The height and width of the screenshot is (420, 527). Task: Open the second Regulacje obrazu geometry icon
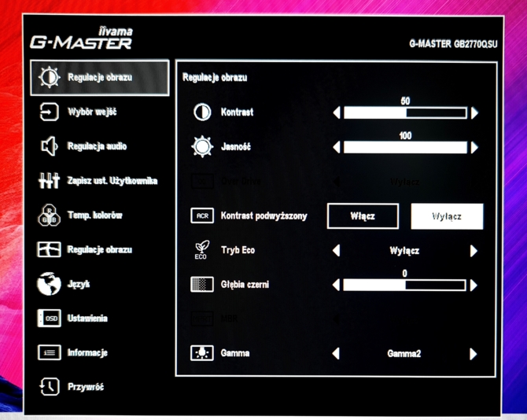pyautogui.click(x=49, y=249)
